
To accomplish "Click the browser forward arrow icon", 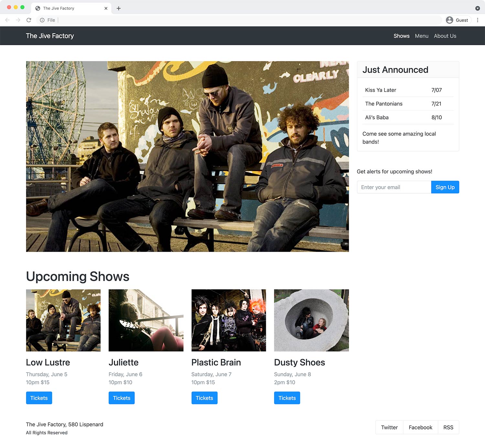I will tap(18, 20).
